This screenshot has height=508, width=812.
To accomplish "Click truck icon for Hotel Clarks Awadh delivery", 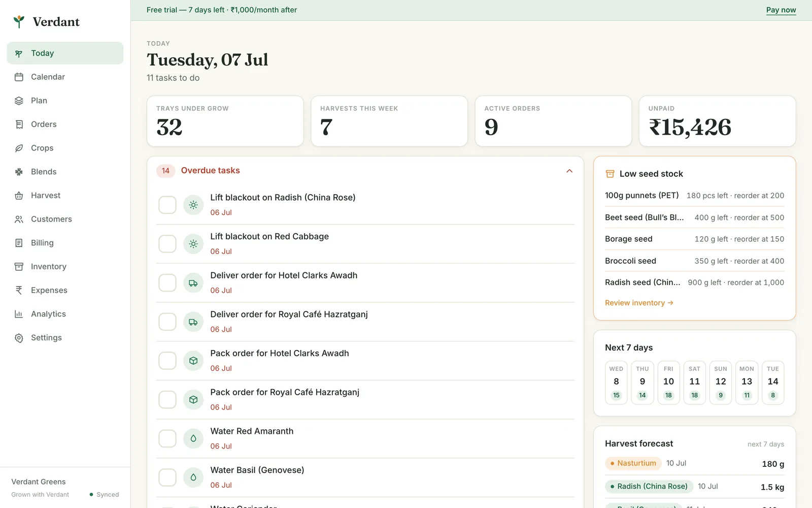I will point(193,283).
